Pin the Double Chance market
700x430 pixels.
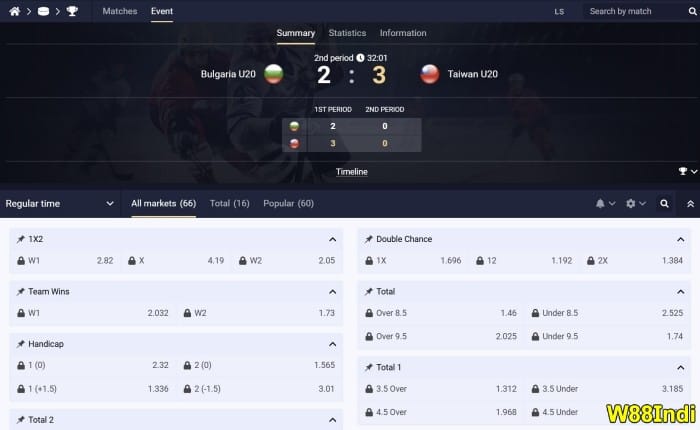point(369,239)
